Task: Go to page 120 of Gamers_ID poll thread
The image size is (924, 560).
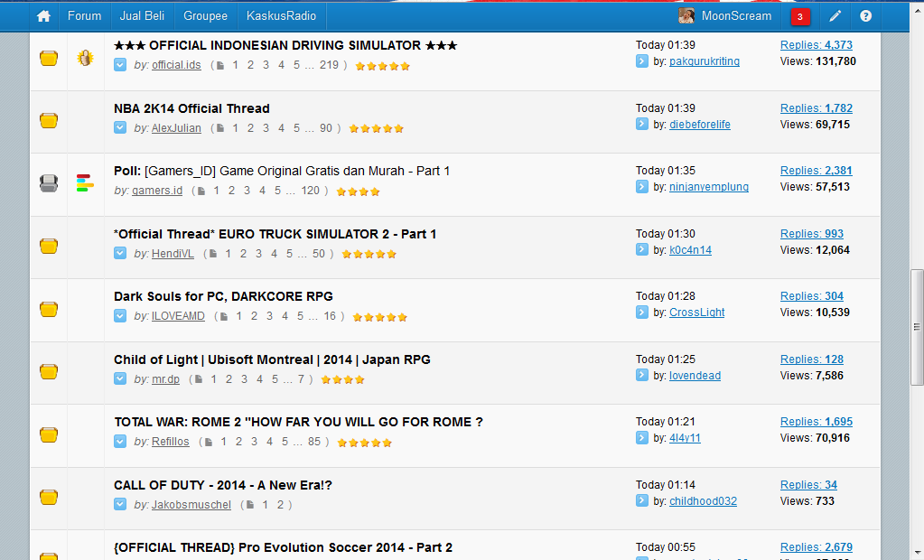Action: (x=310, y=191)
